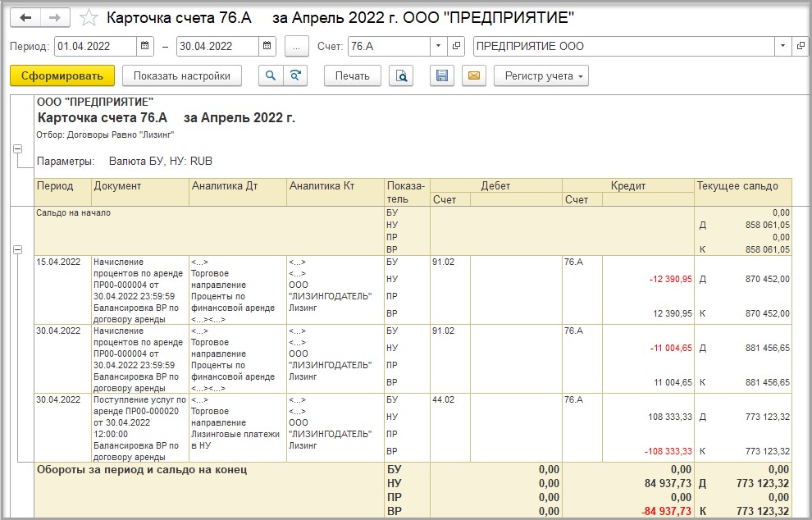Click the red amount -11 004,65
The width and height of the screenshot is (812, 520).
671,348
